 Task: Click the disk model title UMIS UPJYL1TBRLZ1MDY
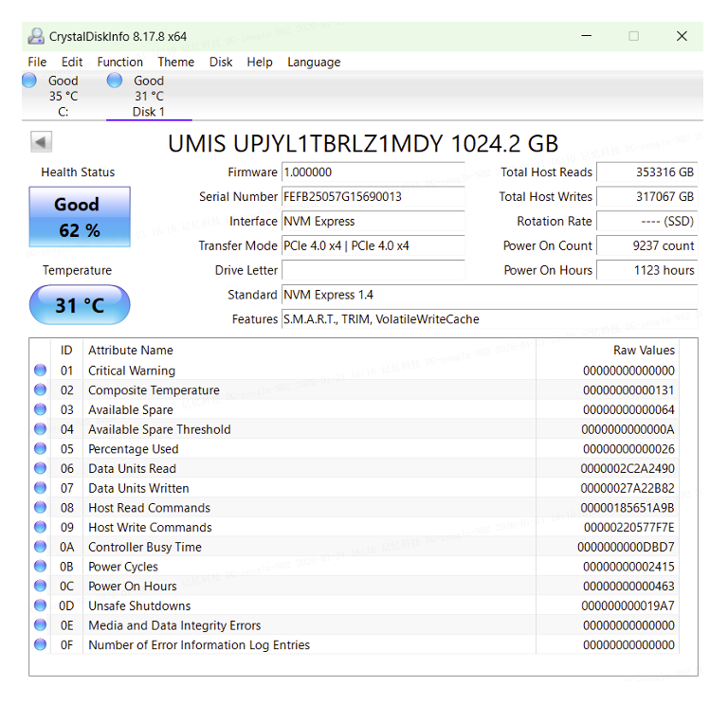click(x=363, y=143)
